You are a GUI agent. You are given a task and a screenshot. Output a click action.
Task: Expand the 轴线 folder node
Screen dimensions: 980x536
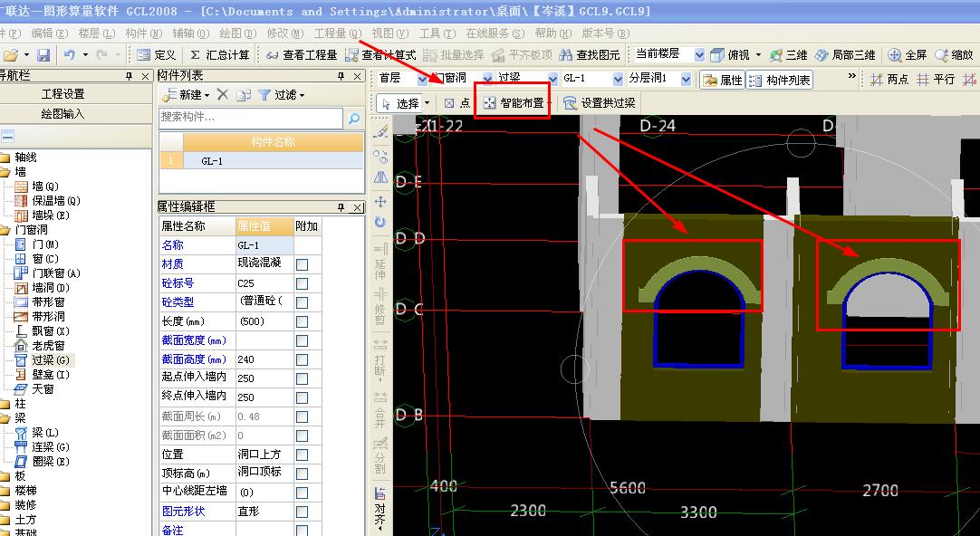(5, 158)
